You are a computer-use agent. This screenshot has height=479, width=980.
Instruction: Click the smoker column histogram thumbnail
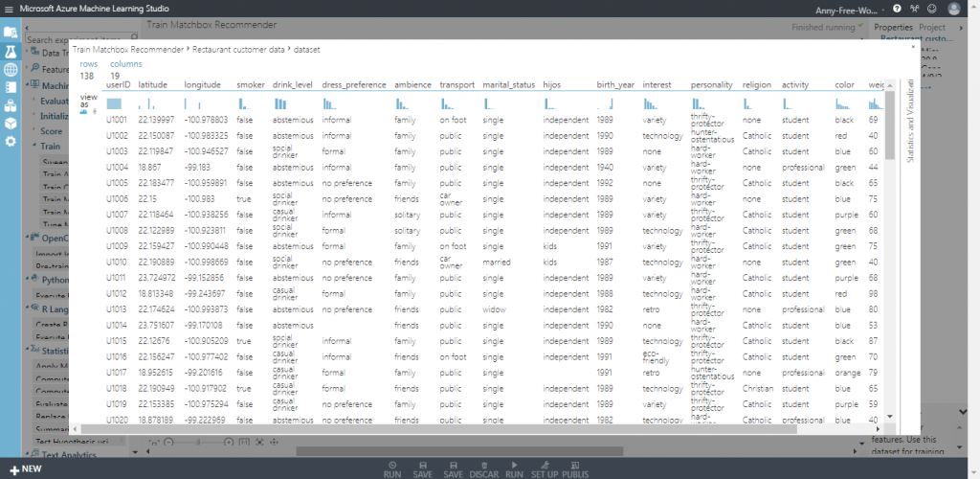pyautogui.click(x=244, y=103)
